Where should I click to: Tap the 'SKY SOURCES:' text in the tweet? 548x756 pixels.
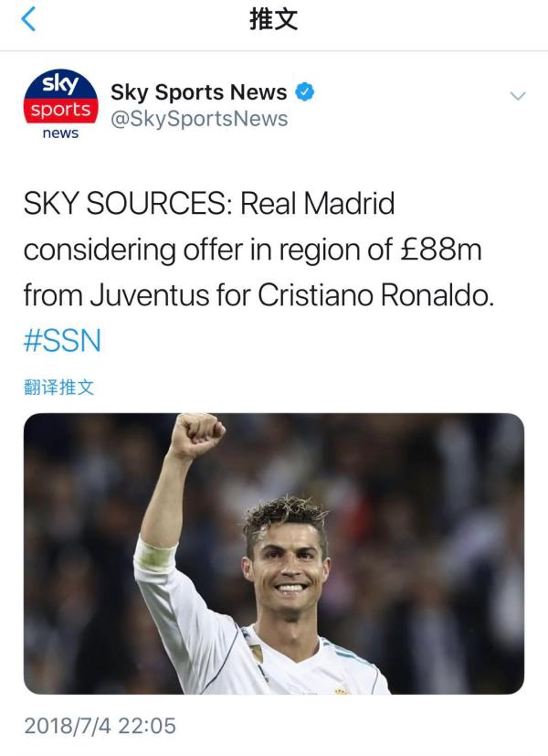(x=128, y=204)
